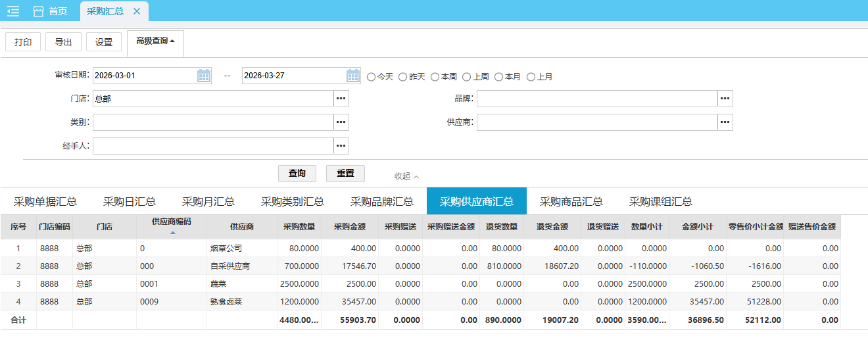This screenshot has height=340, width=868.
Task: Sort by 供应商编码 column header
Action: pos(171,222)
